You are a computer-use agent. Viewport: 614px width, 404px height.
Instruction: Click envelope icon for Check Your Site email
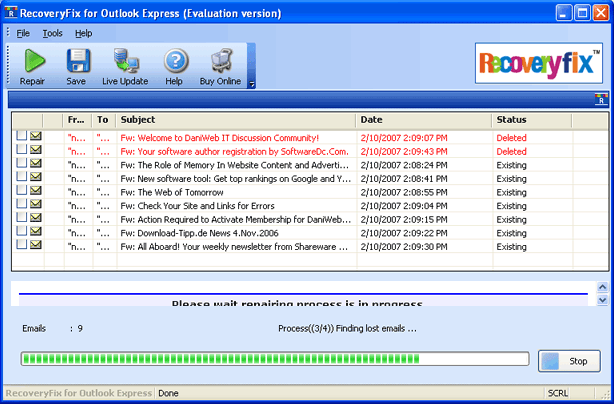click(x=36, y=204)
